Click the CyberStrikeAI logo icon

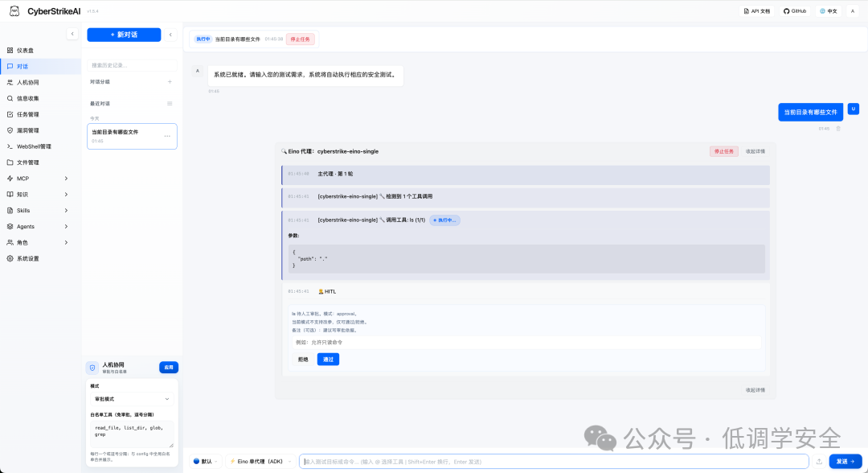[x=14, y=11]
